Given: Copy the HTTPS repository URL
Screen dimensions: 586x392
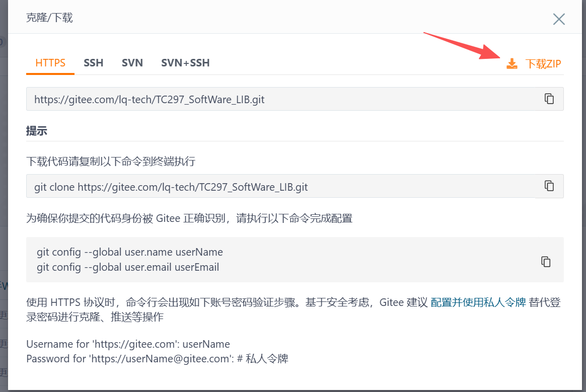Looking at the screenshot, I should (x=549, y=99).
